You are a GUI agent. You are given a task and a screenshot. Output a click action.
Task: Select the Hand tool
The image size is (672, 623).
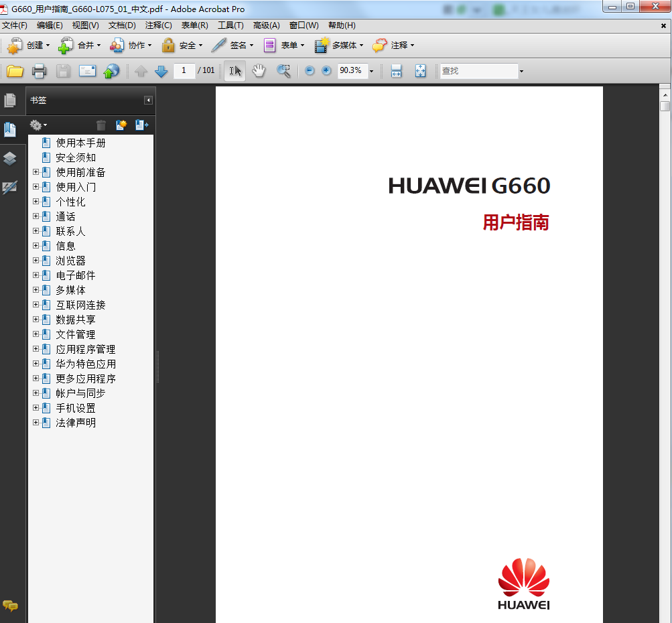[x=259, y=71]
